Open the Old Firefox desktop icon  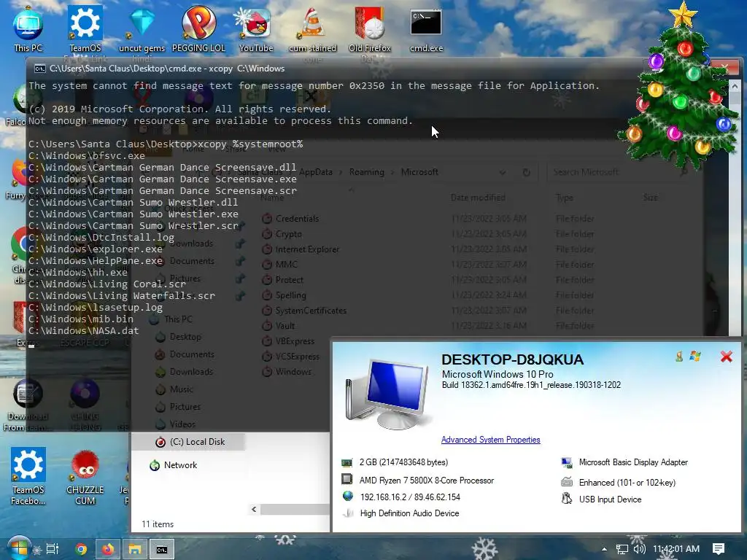370,28
